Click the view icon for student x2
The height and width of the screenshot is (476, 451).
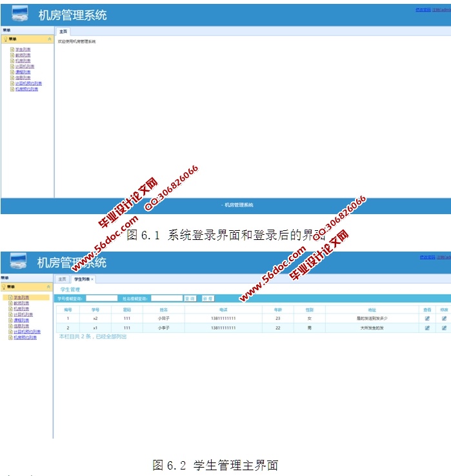coord(427,319)
